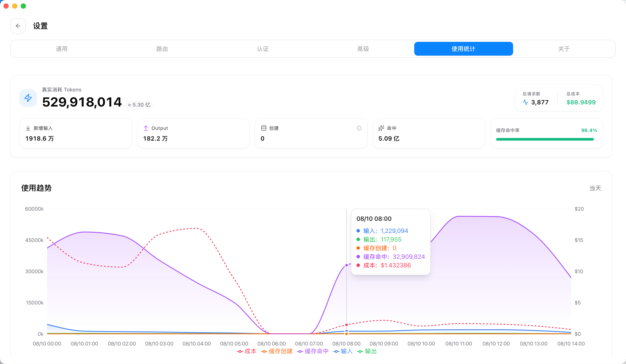This screenshot has width=626, height=364.
Task: Click the red 成本 data point at 08:00
Action: 346,325
